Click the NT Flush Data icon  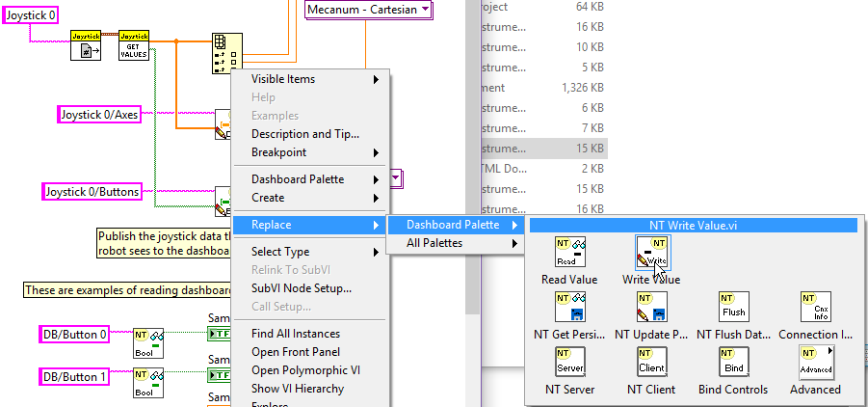coord(733,308)
